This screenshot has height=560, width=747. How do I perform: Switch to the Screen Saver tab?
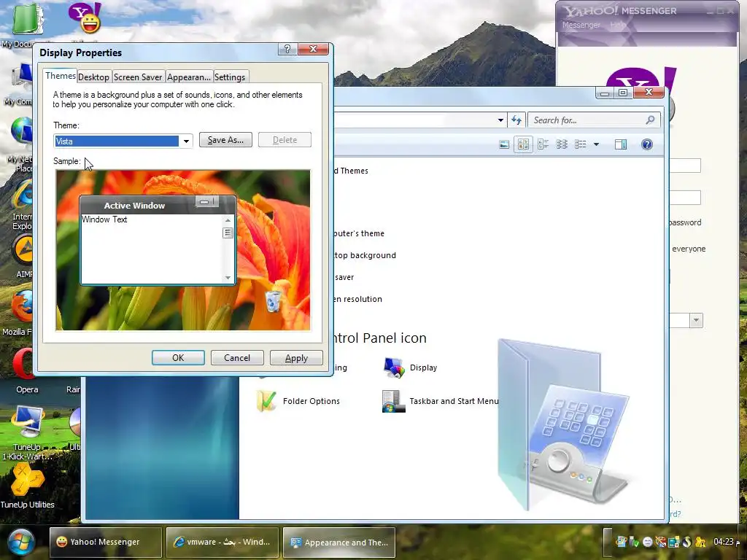pyautogui.click(x=138, y=77)
